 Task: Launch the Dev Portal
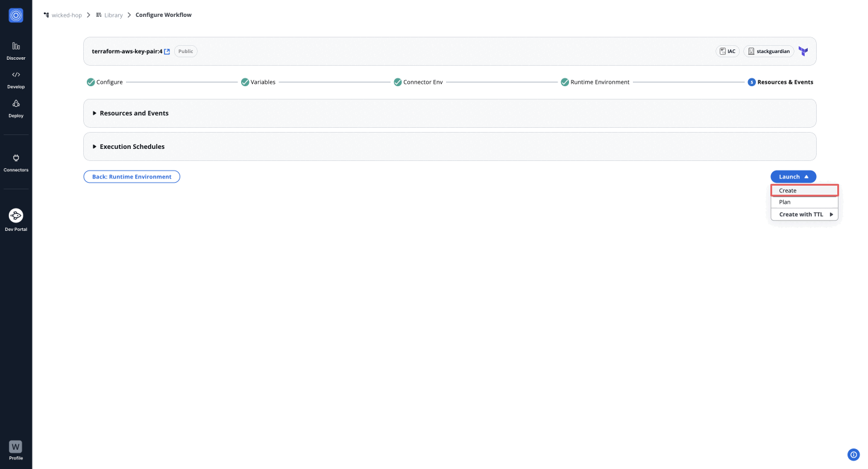point(16,219)
